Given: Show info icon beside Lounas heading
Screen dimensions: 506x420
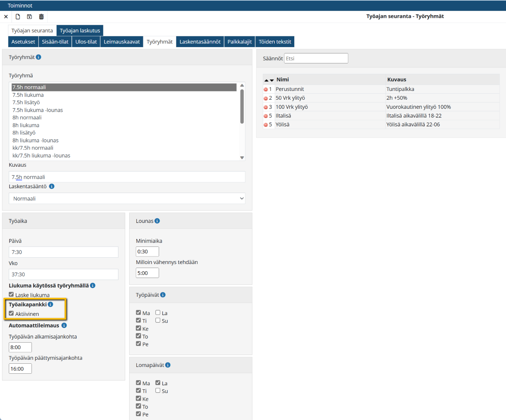Looking at the screenshot, I should coord(157,221).
